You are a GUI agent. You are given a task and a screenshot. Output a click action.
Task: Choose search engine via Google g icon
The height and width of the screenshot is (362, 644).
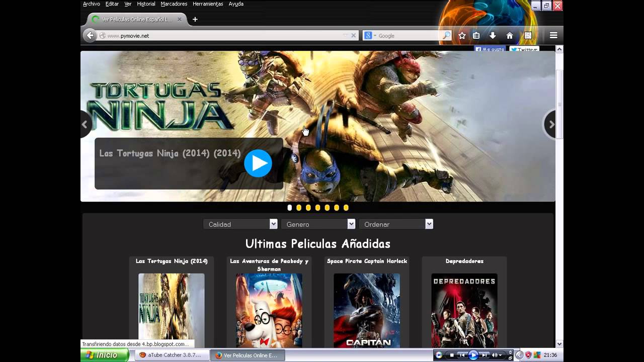click(x=369, y=35)
